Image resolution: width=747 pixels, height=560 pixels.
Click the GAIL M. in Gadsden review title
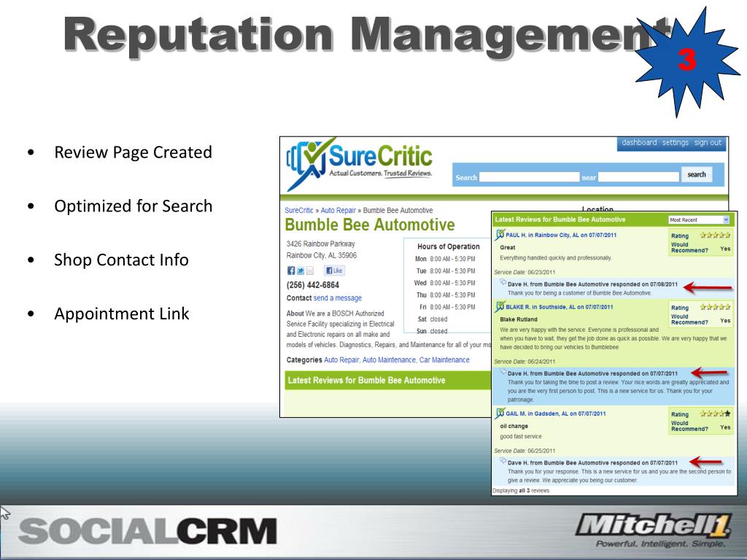pyautogui.click(x=555, y=414)
